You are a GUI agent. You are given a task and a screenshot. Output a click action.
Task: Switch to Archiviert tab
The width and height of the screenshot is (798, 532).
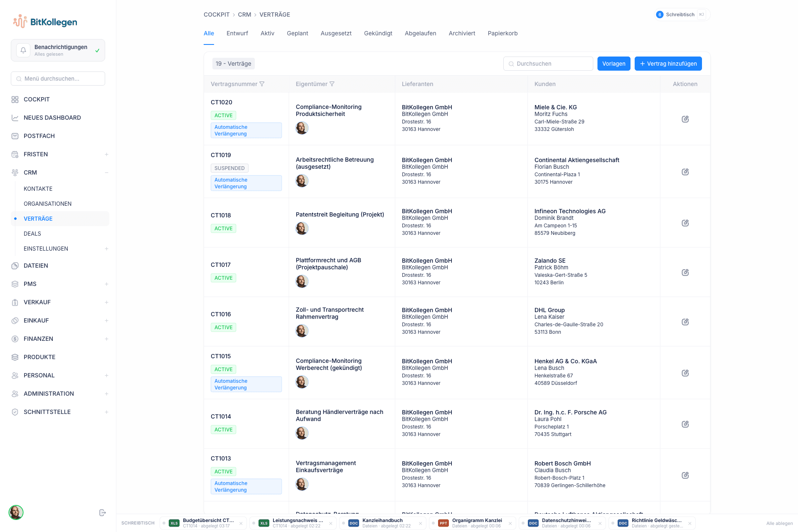point(462,33)
